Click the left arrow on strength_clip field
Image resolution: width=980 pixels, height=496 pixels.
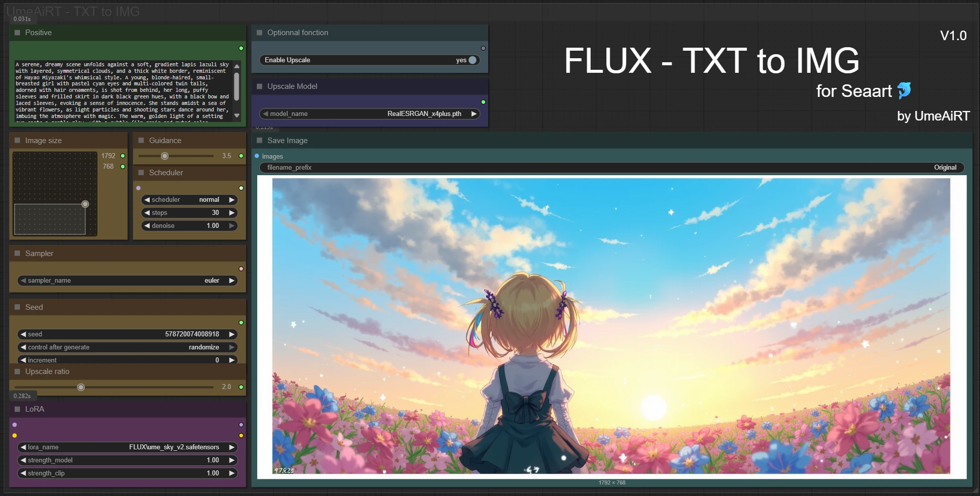click(23, 473)
